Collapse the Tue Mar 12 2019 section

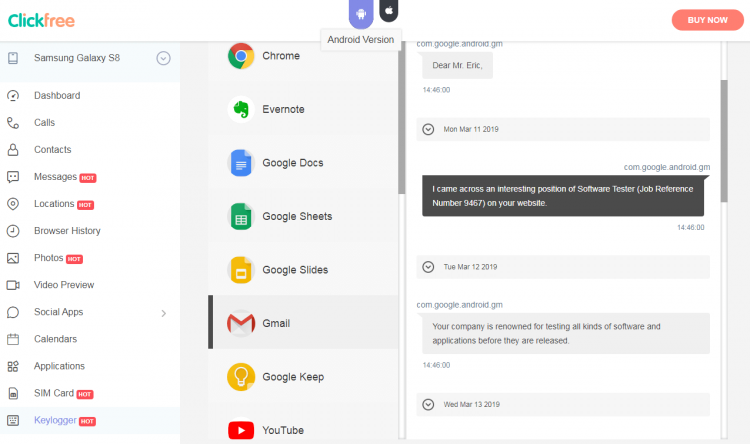click(x=428, y=267)
